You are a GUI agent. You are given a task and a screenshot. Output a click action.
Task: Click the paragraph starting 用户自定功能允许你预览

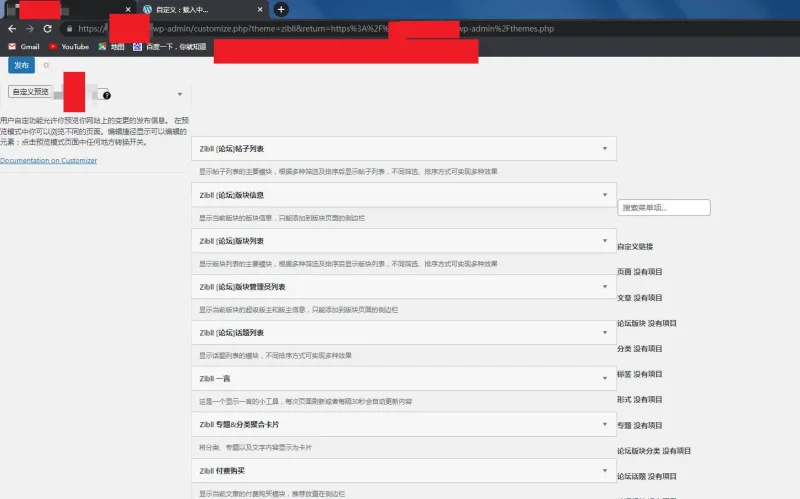click(x=94, y=131)
